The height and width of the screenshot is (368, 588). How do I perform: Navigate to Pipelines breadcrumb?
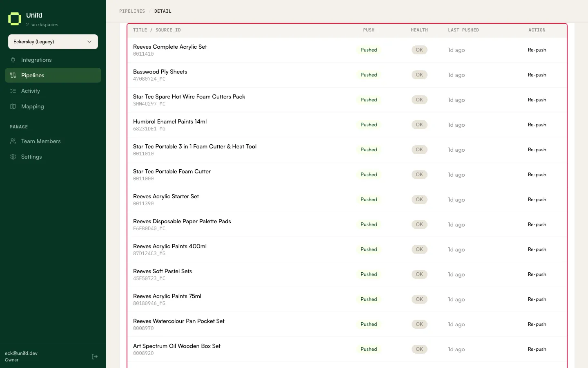coord(132,11)
